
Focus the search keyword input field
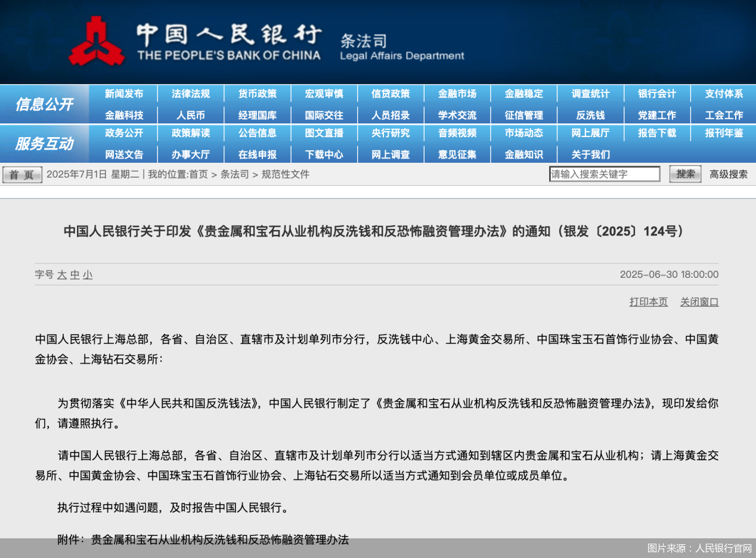click(x=605, y=174)
